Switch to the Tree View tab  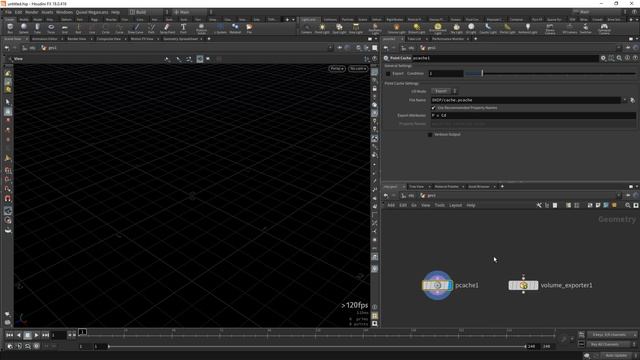pos(417,187)
